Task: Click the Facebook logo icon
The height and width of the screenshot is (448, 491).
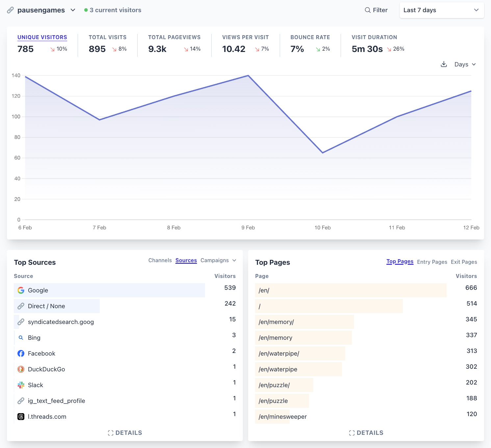Action: click(21, 354)
